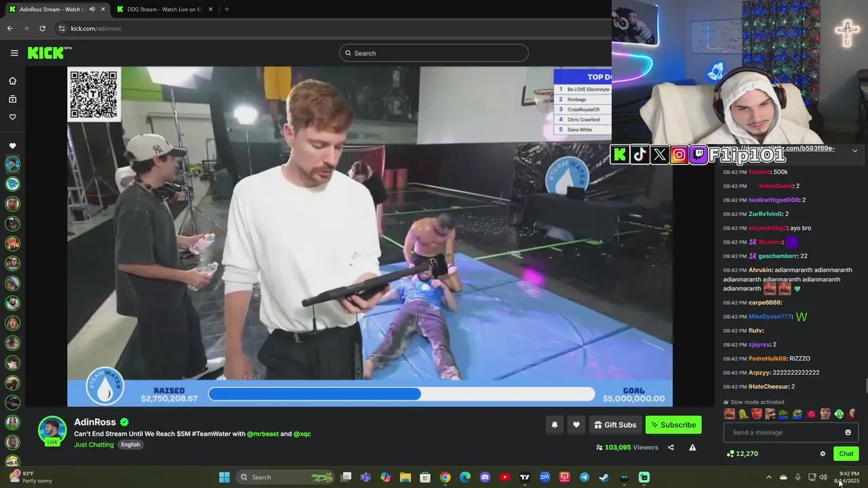Mute the AdinRoss Stream tab audio
The width and height of the screenshot is (868, 488).
click(92, 9)
